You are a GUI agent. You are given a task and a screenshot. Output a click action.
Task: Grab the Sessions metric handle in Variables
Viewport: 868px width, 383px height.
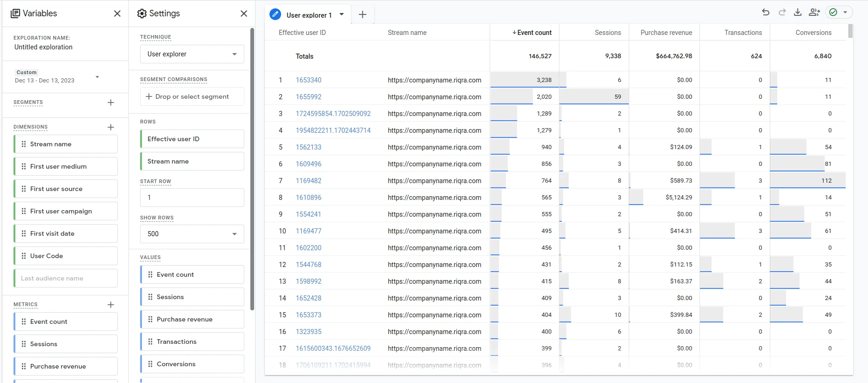(x=24, y=344)
